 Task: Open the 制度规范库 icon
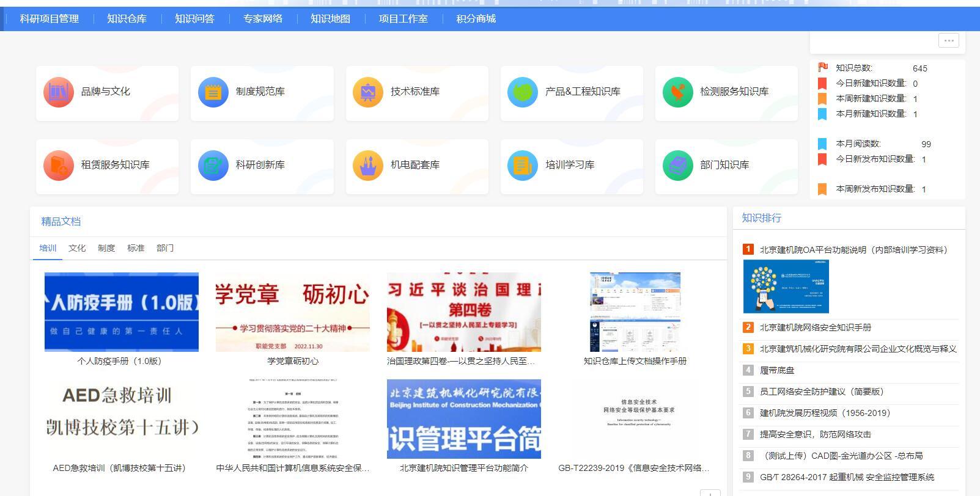click(213, 92)
